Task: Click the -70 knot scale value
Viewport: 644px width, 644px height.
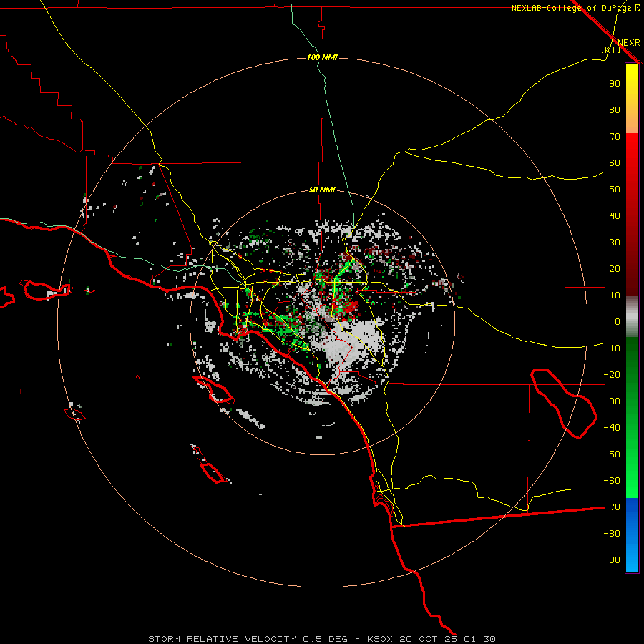Action: pyautogui.click(x=612, y=507)
